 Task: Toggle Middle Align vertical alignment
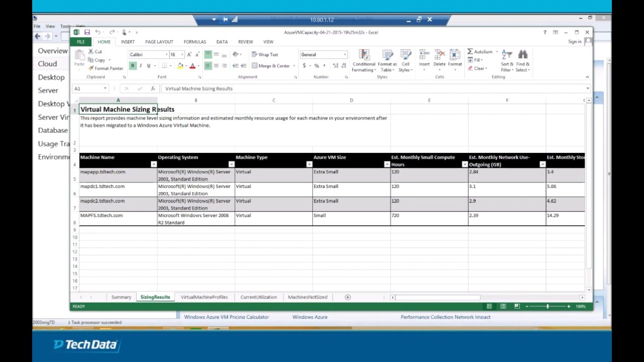click(x=216, y=54)
